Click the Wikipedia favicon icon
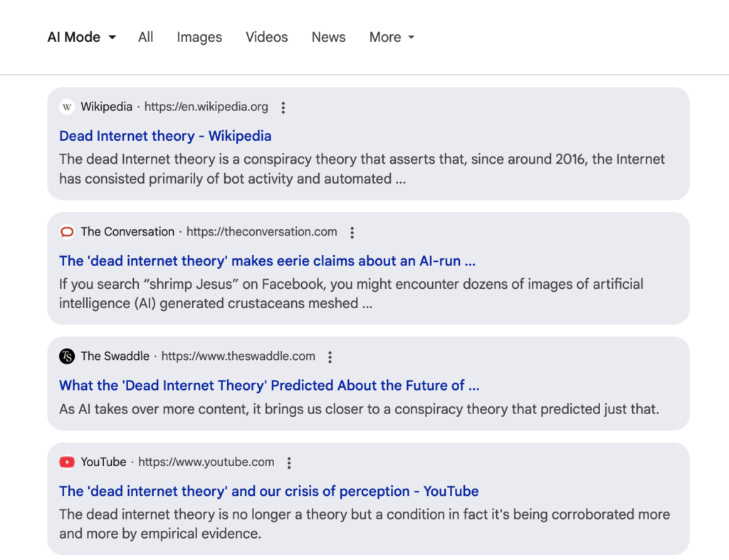Image resolution: width=729 pixels, height=560 pixels. [x=67, y=107]
